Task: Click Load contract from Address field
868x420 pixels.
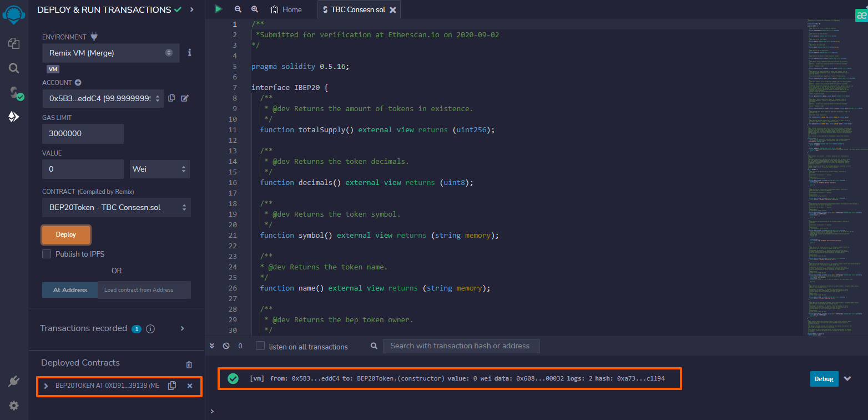Action: (144, 290)
